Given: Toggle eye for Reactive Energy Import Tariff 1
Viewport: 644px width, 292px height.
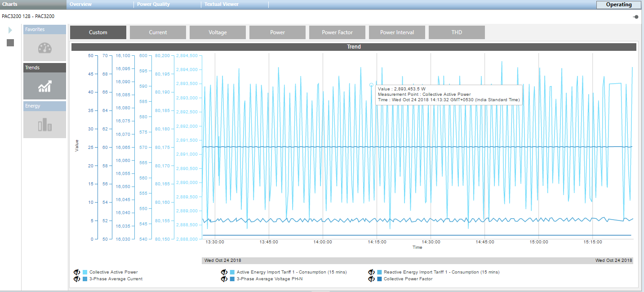Looking at the screenshot, I should 371,272.
